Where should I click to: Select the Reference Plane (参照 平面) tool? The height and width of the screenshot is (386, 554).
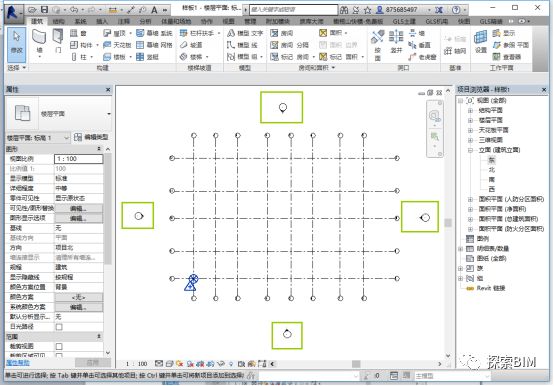[511, 45]
